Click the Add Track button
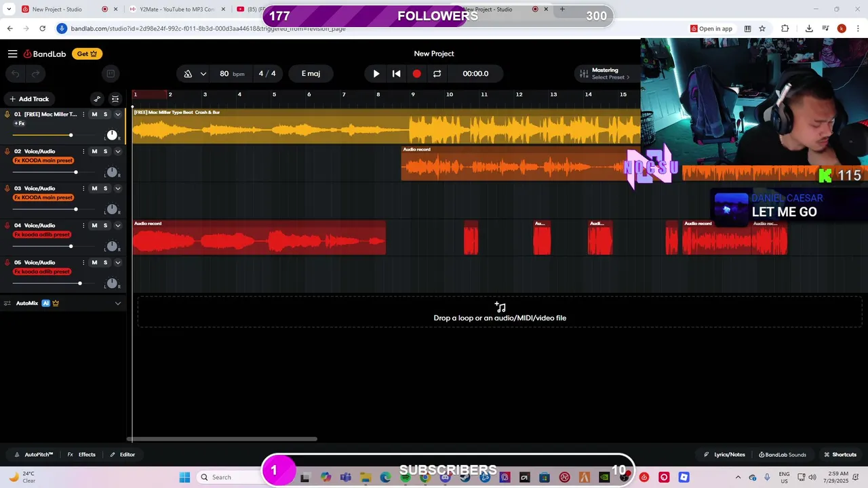The height and width of the screenshot is (488, 868). point(29,99)
